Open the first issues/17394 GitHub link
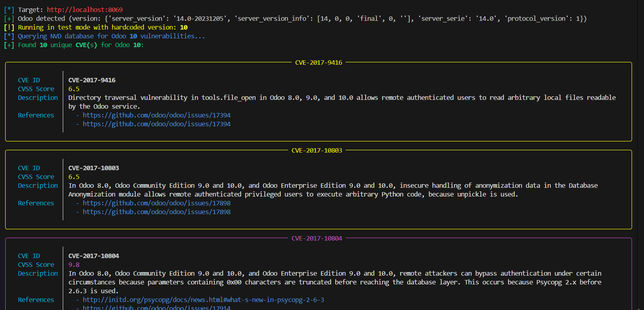Viewport: 644px width, 310px height. pos(156,115)
